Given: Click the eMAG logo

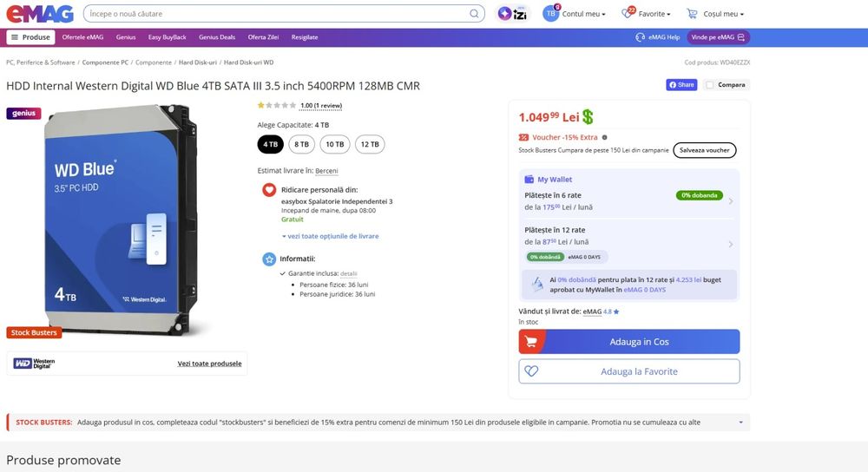Looking at the screenshot, I should click(40, 14).
